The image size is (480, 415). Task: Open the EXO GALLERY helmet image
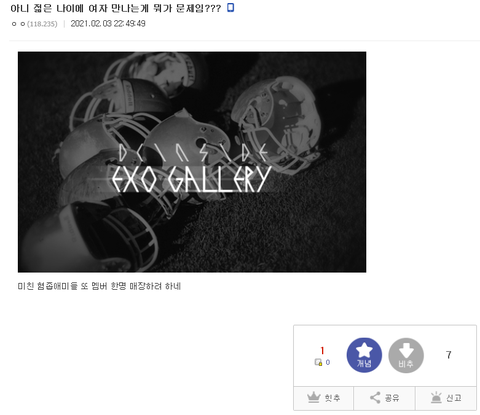192,162
